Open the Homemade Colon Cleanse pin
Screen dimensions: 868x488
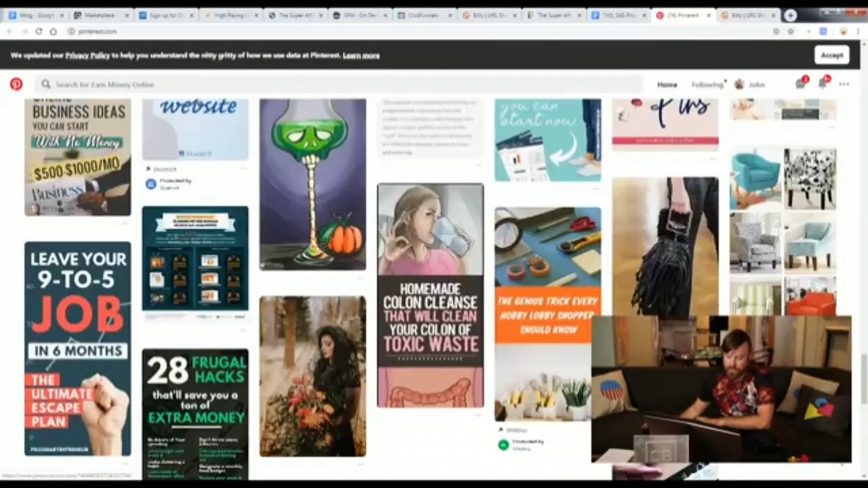[431, 296]
